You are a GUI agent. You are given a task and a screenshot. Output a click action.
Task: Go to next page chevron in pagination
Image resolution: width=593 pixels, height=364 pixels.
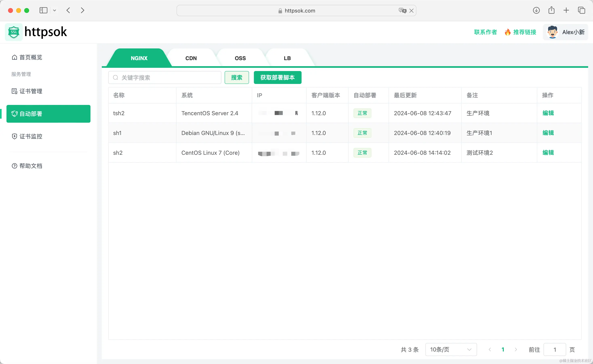tap(516, 349)
